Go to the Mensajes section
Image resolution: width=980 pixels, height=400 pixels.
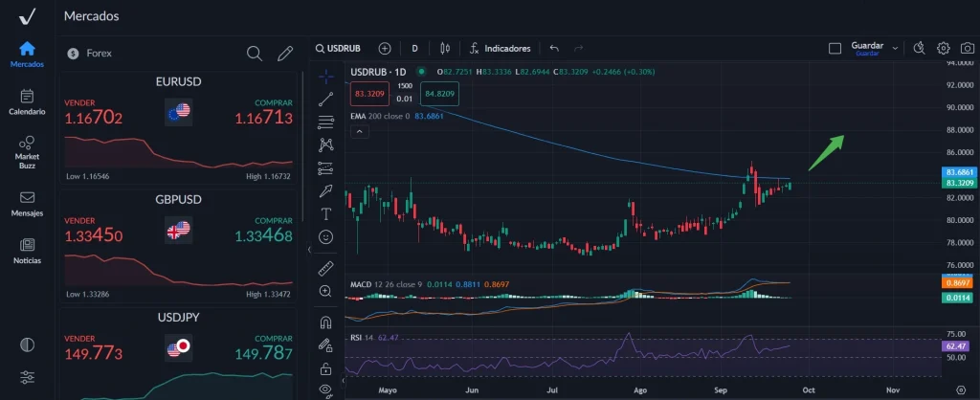point(27,203)
